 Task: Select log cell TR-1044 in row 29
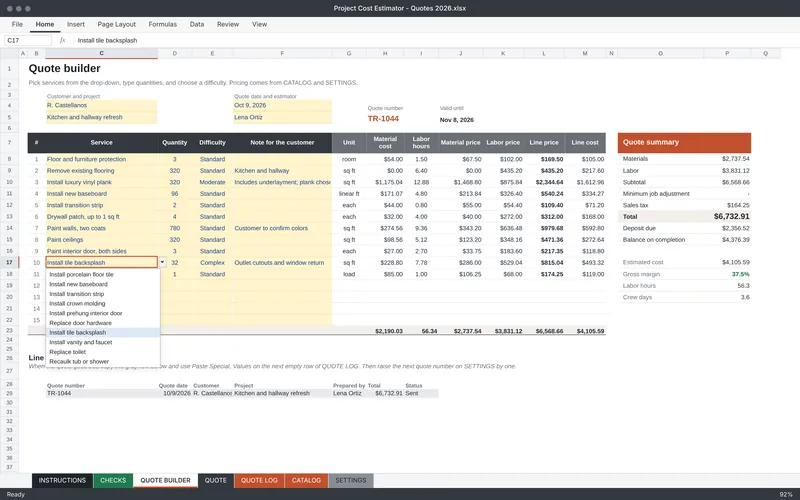click(102, 393)
